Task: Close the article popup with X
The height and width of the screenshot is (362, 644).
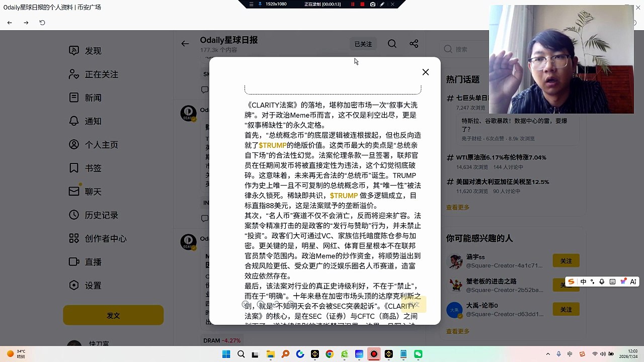Action: [x=426, y=72]
